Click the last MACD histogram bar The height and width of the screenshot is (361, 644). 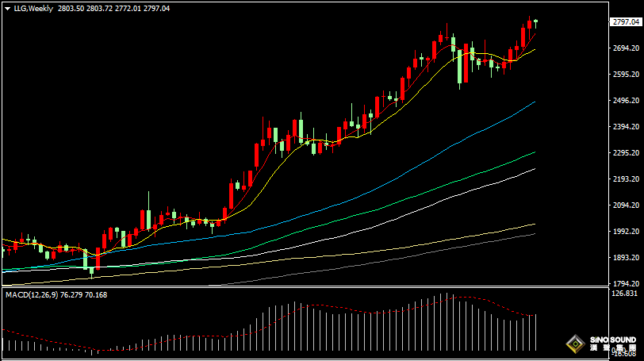pyautogui.click(x=536, y=332)
